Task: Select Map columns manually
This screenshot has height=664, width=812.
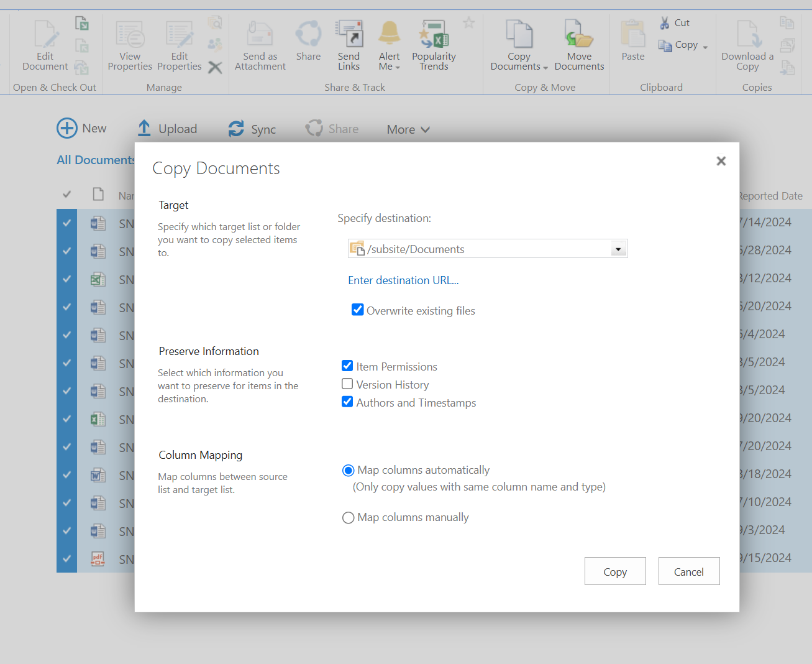Action: [349, 518]
